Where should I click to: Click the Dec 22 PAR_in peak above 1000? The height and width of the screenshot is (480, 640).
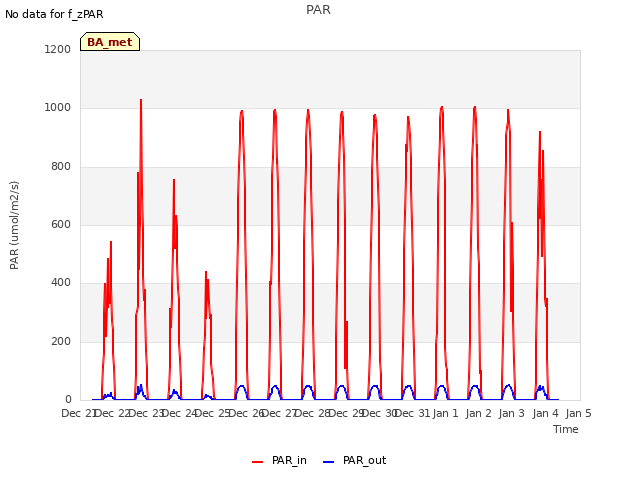tap(141, 101)
